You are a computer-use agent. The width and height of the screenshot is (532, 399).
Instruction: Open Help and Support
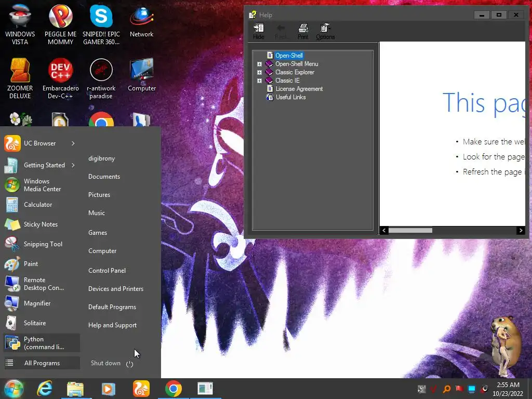pos(112,325)
